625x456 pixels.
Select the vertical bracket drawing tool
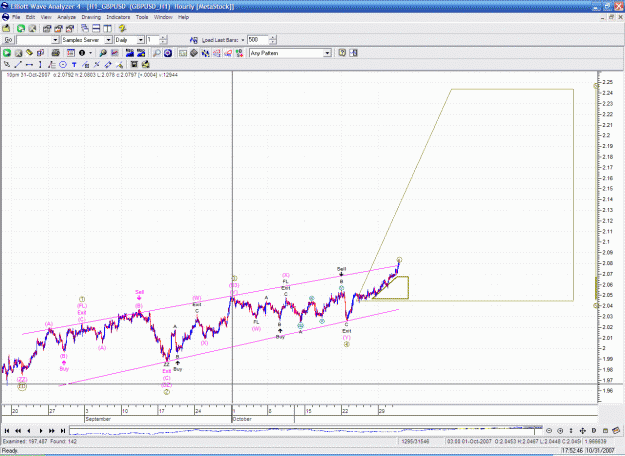40,65
